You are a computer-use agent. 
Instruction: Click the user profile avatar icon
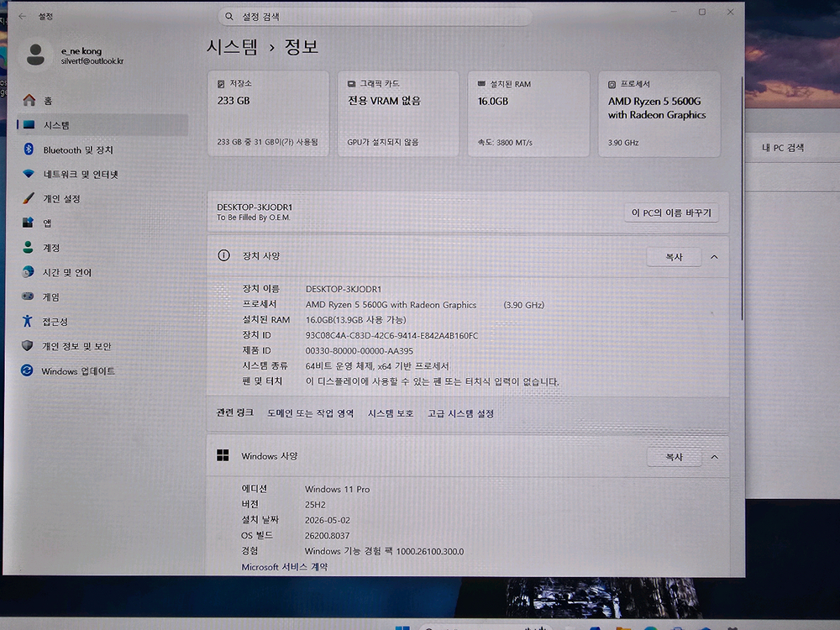(35, 55)
